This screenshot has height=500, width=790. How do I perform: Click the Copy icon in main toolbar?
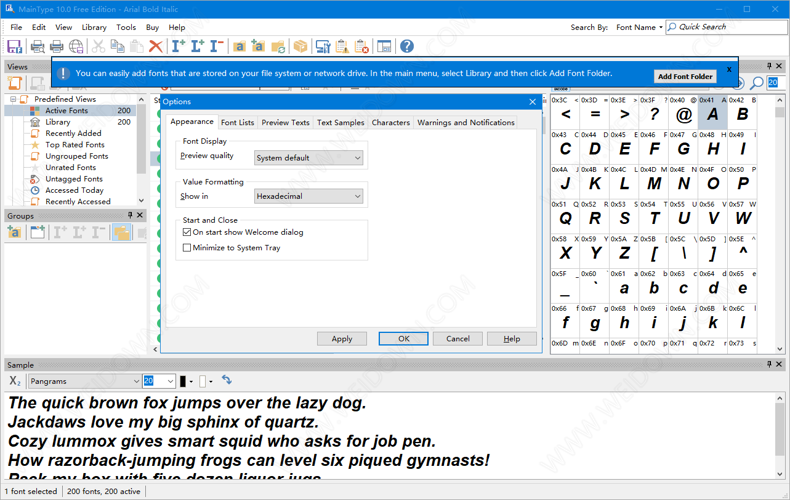117,47
